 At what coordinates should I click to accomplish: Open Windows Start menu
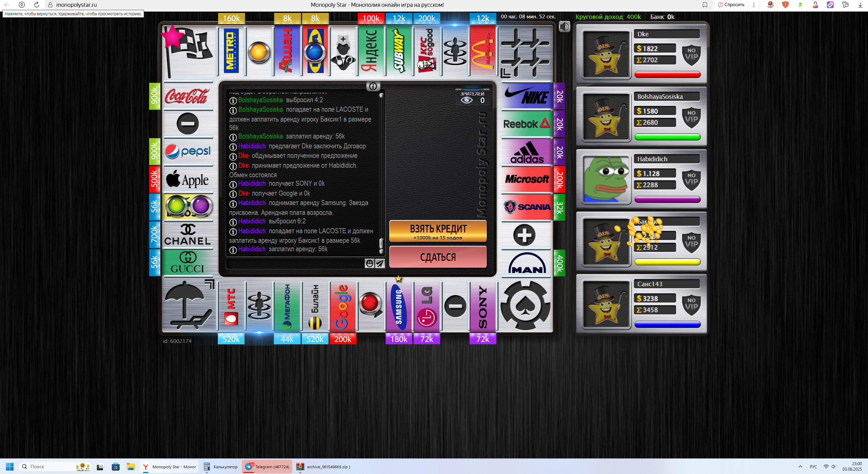pyautogui.click(x=10, y=467)
